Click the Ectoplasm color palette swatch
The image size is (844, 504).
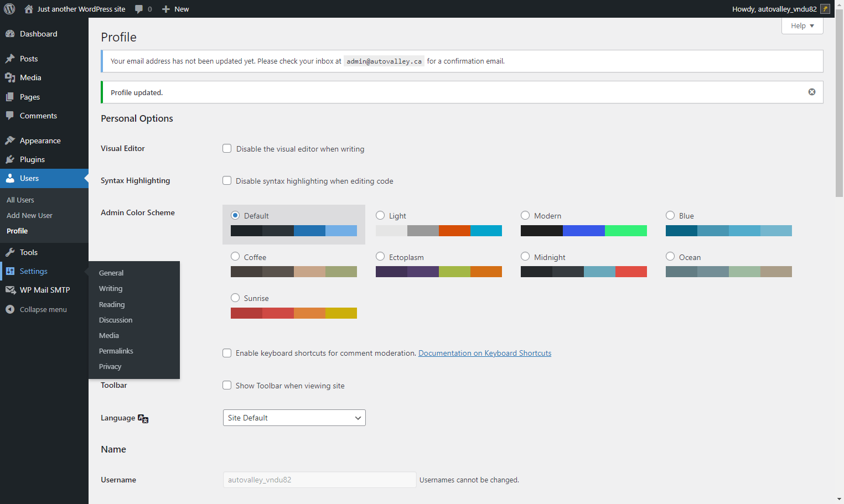pos(439,272)
